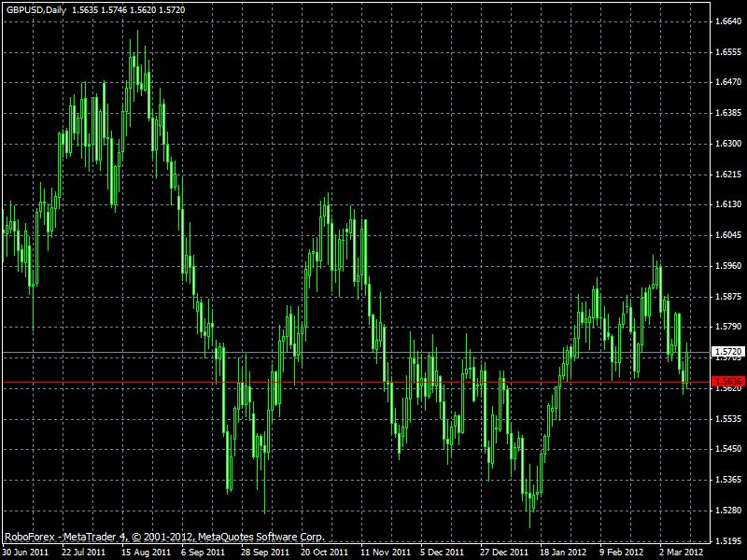Click the 15 Aug 2011 date label
747x560 pixels.
[x=146, y=553]
